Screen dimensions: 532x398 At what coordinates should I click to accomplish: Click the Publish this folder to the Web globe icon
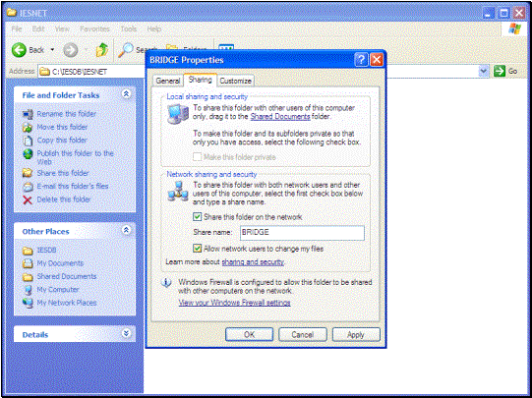click(28, 154)
